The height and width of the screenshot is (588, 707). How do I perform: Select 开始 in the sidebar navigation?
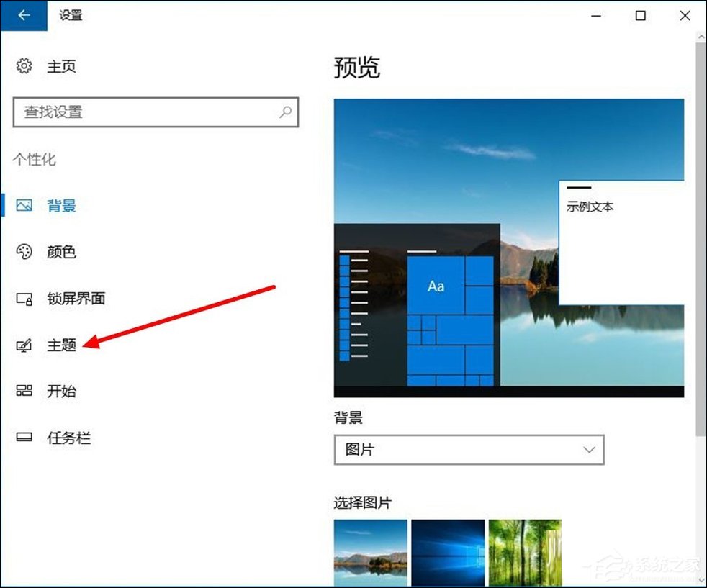pos(61,391)
